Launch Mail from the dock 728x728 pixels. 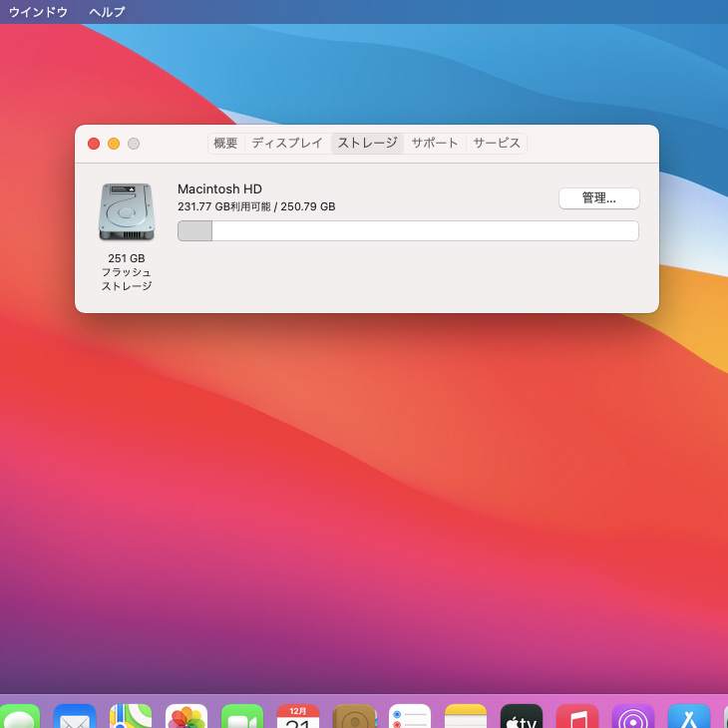[74, 718]
